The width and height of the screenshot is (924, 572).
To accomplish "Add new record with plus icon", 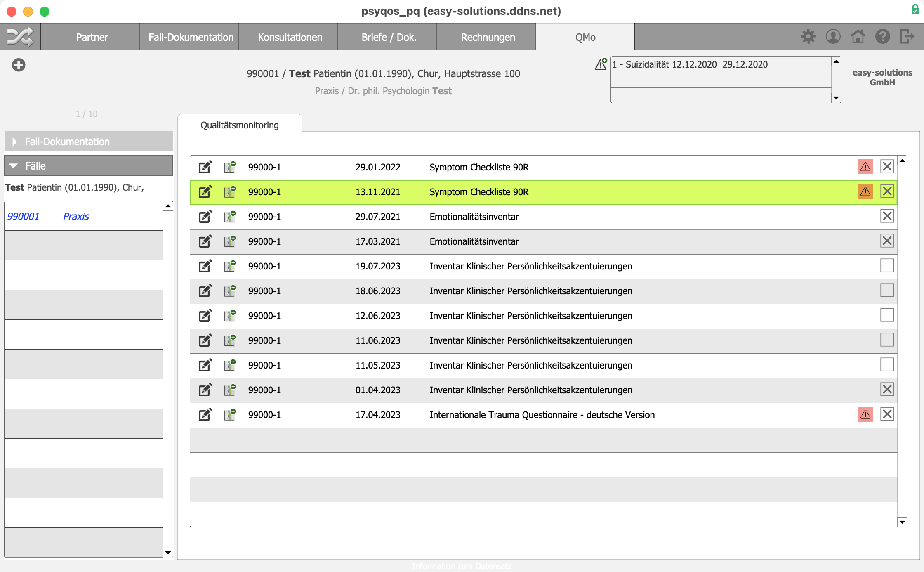I will [x=19, y=65].
